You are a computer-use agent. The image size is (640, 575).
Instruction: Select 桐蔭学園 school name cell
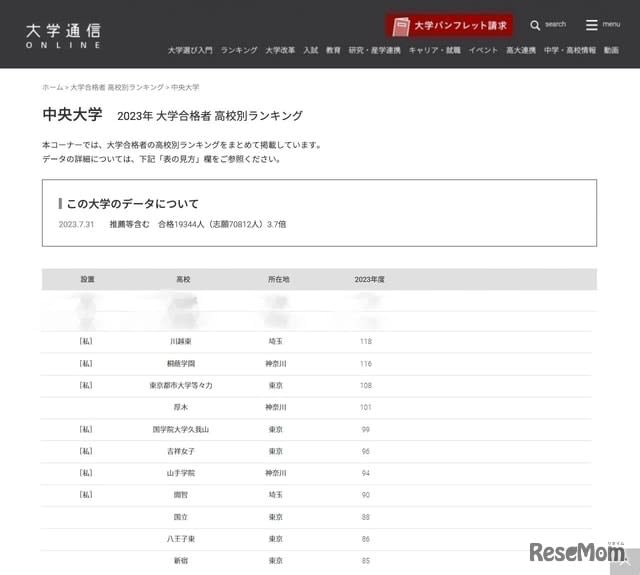coord(181,363)
